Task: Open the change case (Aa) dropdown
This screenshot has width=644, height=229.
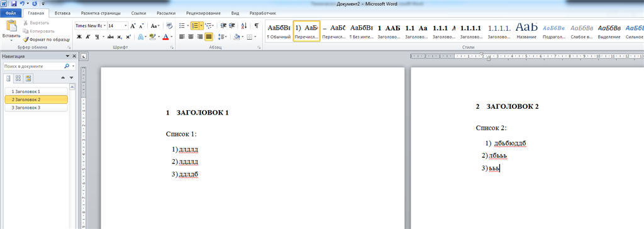Action: pos(155,26)
